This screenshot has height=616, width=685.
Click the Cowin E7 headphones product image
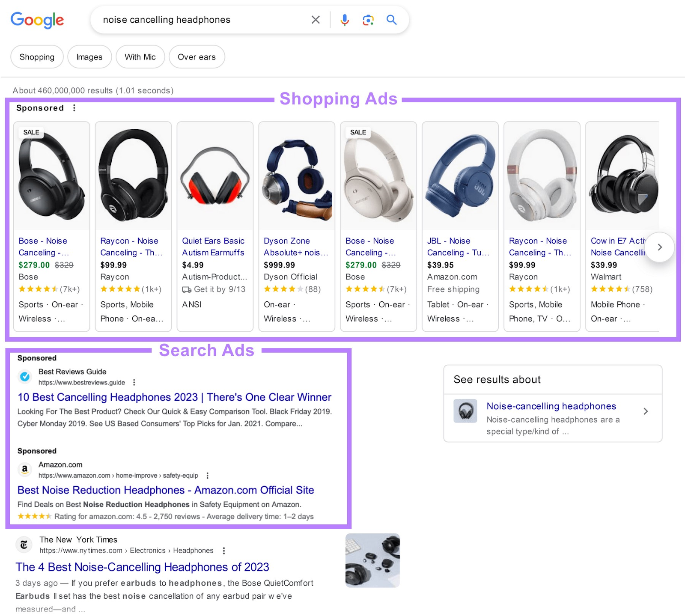623,176
